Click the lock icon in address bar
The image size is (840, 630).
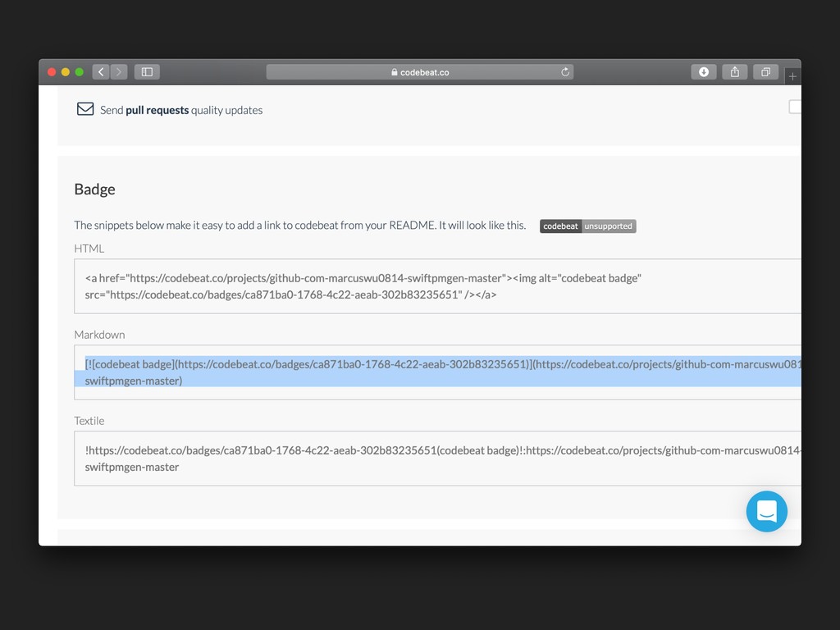(395, 72)
